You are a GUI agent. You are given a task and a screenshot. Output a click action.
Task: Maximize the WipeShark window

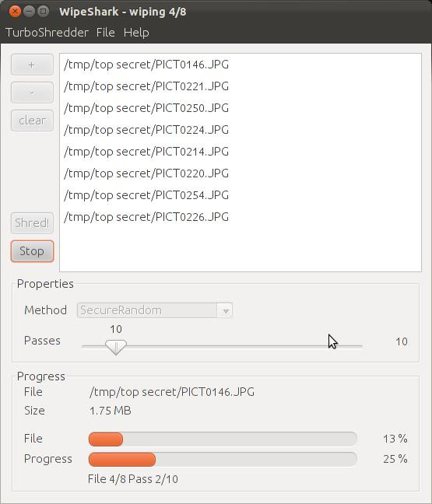tap(43, 11)
